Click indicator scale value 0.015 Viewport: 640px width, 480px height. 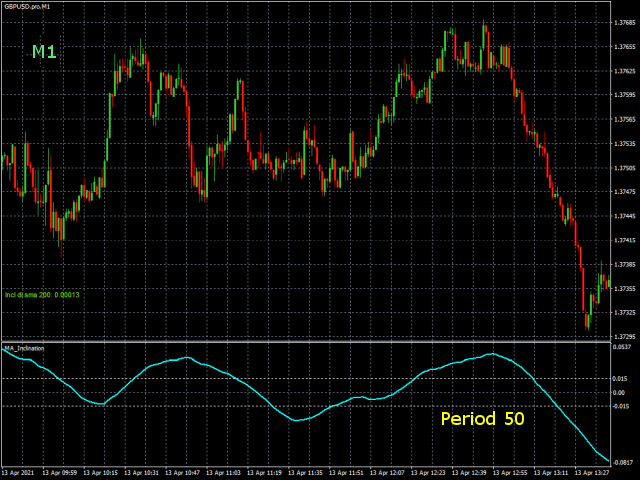click(620, 379)
